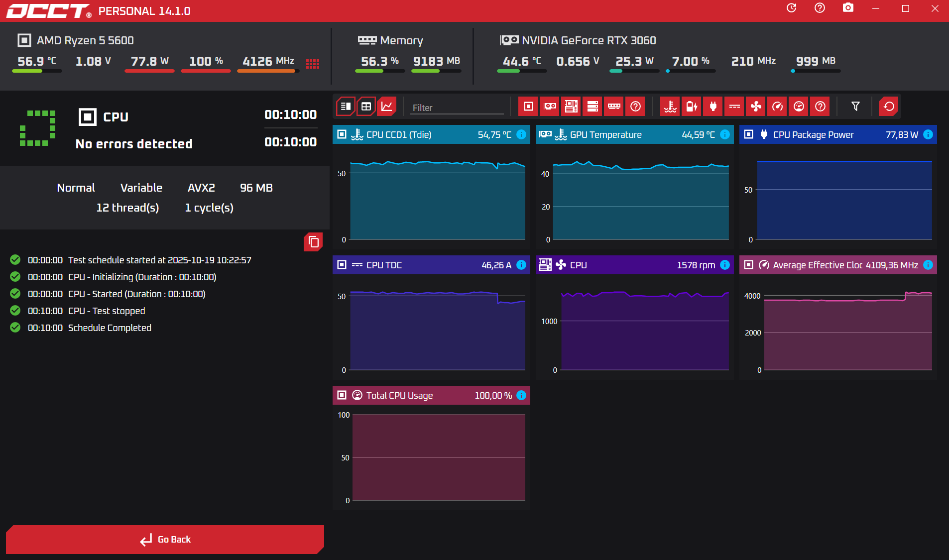Image resolution: width=949 pixels, height=560 pixels.
Task: Switch to list view layout
Action: point(346,107)
